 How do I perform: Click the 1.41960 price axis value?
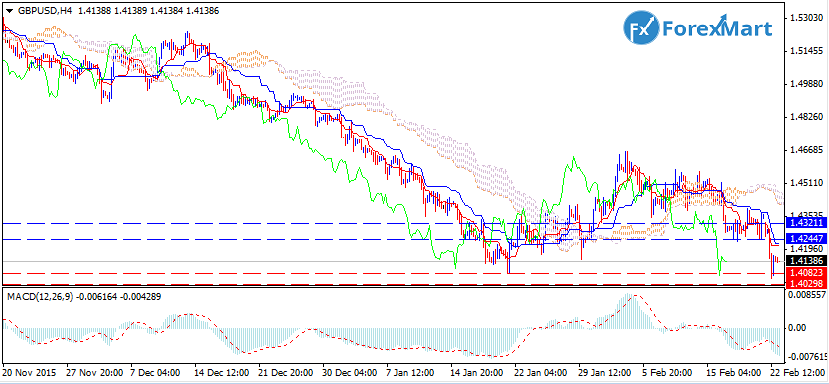pos(805,249)
